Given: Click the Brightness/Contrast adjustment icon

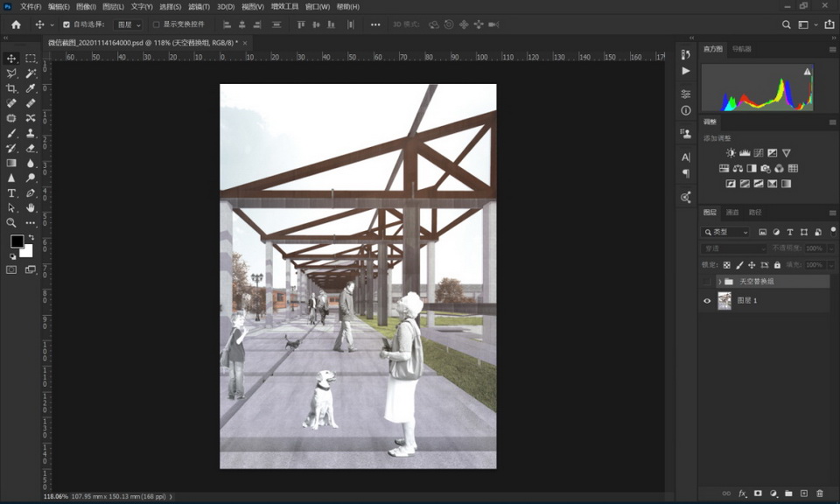Looking at the screenshot, I should (731, 153).
